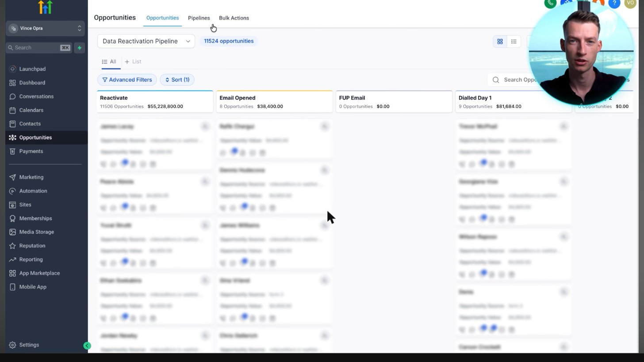Add a new list with + List
The width and height of the screenshot is (644, 362).
[133, 61]
